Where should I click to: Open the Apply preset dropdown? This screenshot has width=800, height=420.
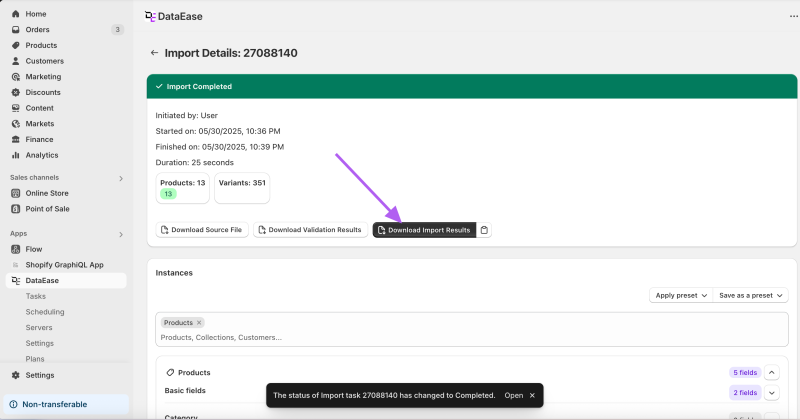tap(681, 295)
